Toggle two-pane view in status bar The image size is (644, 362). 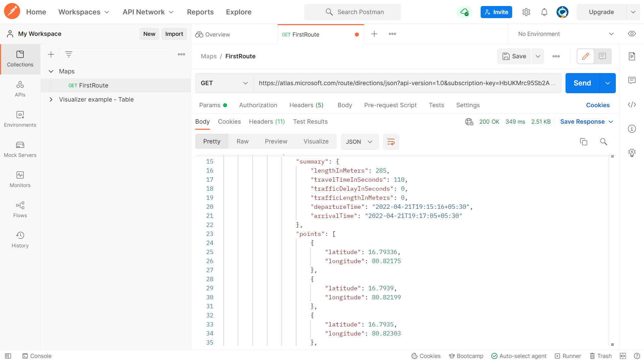coord(623,356)
